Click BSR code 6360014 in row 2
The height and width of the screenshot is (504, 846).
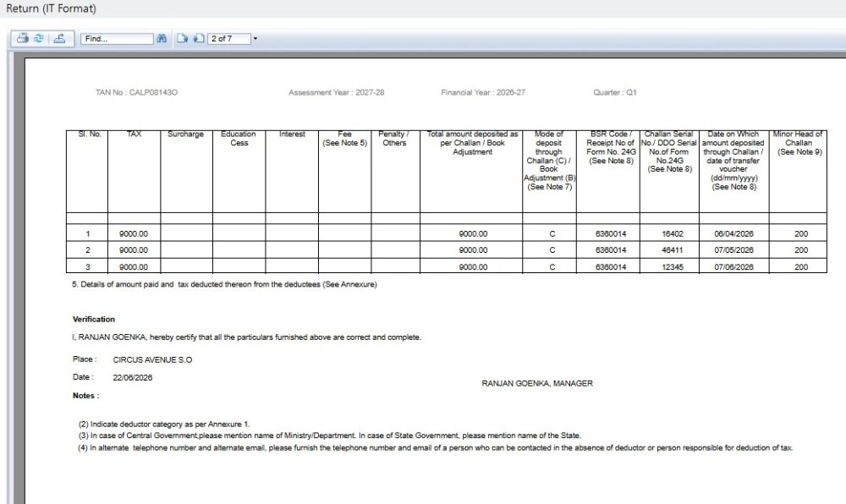[x=611, y=250]
